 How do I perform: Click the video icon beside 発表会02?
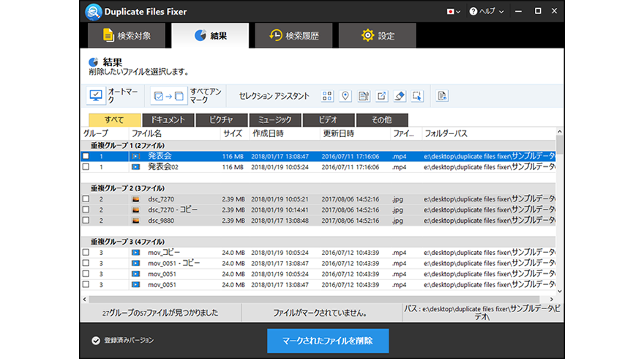135,167
